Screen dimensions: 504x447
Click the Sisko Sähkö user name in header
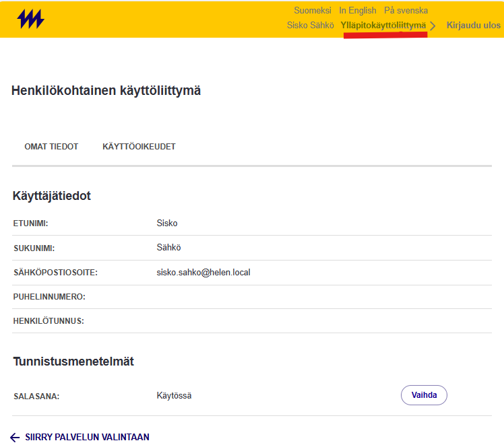click(311, 26)
